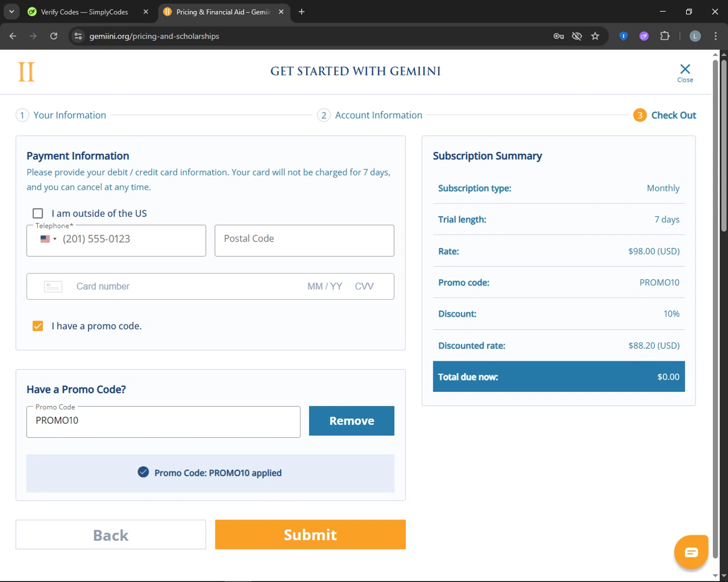Open a new browser tab
Screen dimensions: 728x582
[x=301, y=12]
